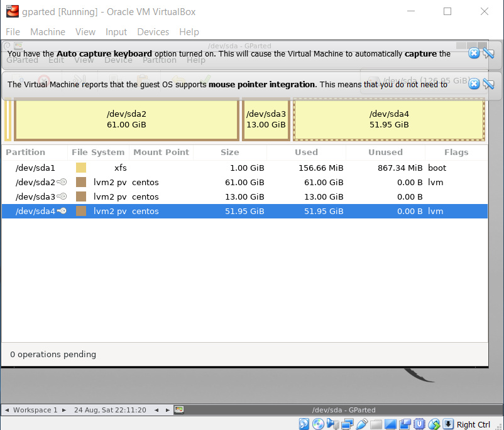Click the USB devices status icon
The width and height of the screenshot is (504, 430).
(361, 424)
